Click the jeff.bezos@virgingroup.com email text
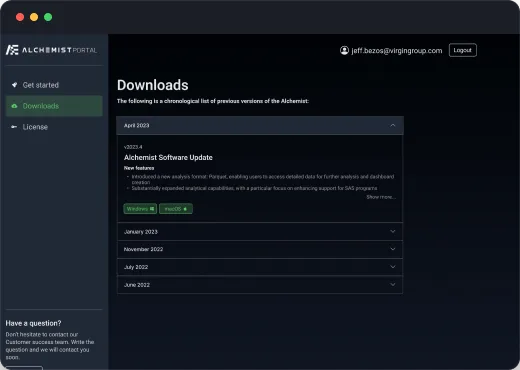This screenshot has width=520, height=370. pyautogui.click(x=397, y=51)
